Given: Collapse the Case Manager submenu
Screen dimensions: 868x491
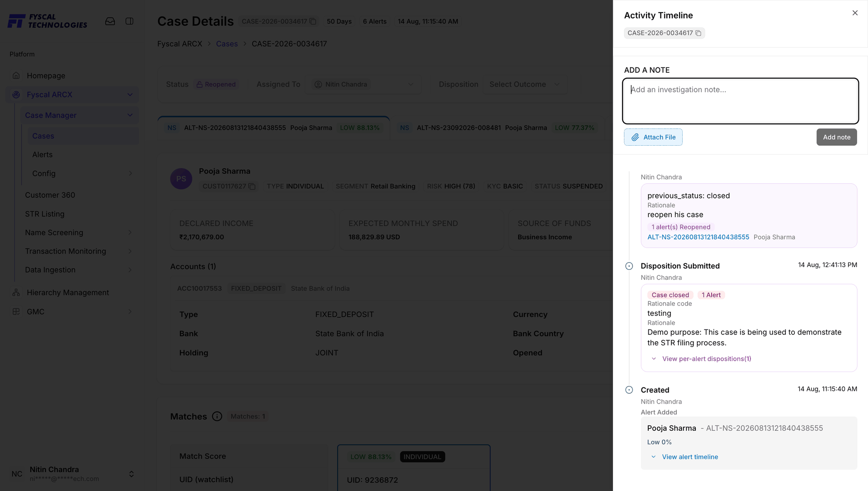Looking at the screenshot, I should point(130,115).
